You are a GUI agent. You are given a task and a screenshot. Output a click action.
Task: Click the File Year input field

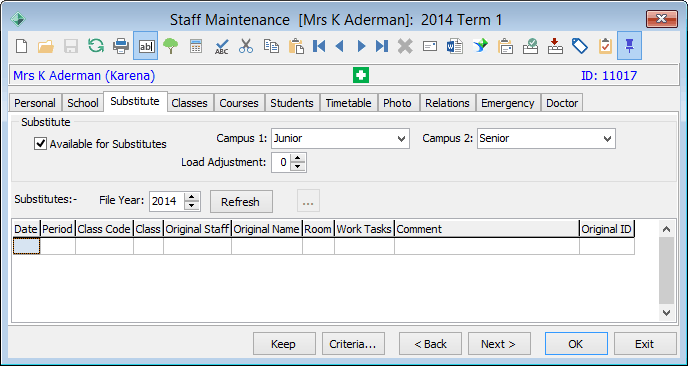click(x=167, y=201)
